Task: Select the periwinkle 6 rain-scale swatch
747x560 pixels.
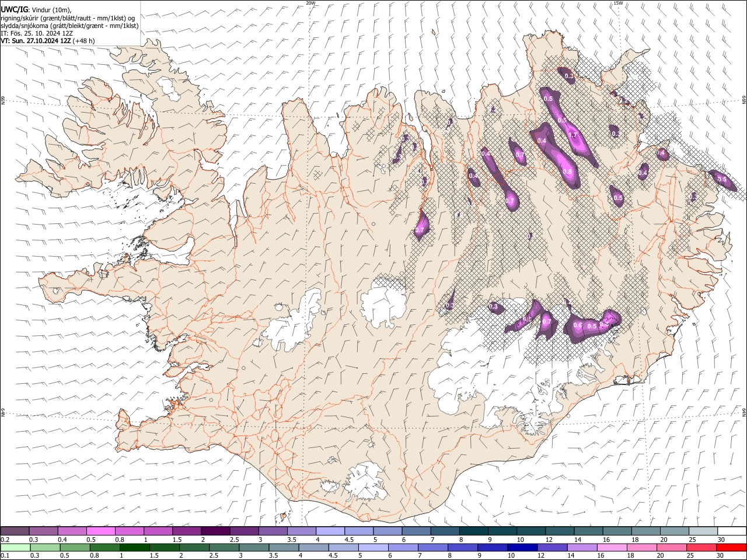Action: tap(403, 547)
